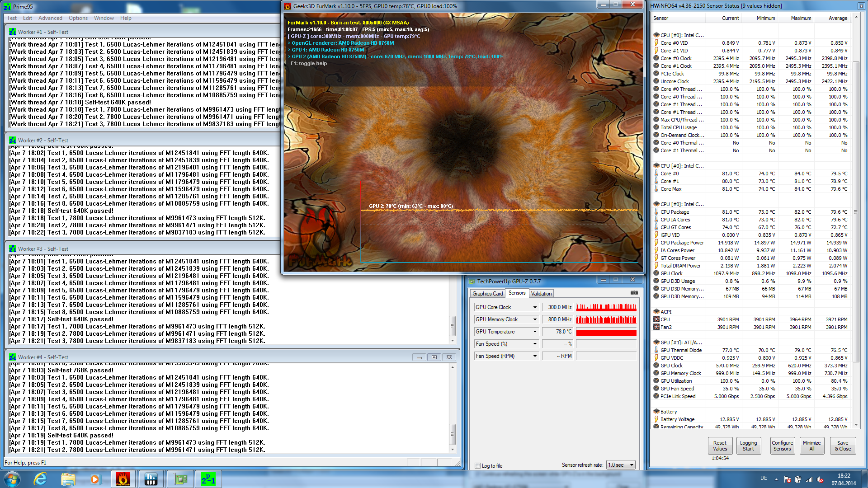The height and width of the screenshot is (488, 868).
Task: Click the GPU-Z screenshot camera icon
Action: (x=634, y=293)
